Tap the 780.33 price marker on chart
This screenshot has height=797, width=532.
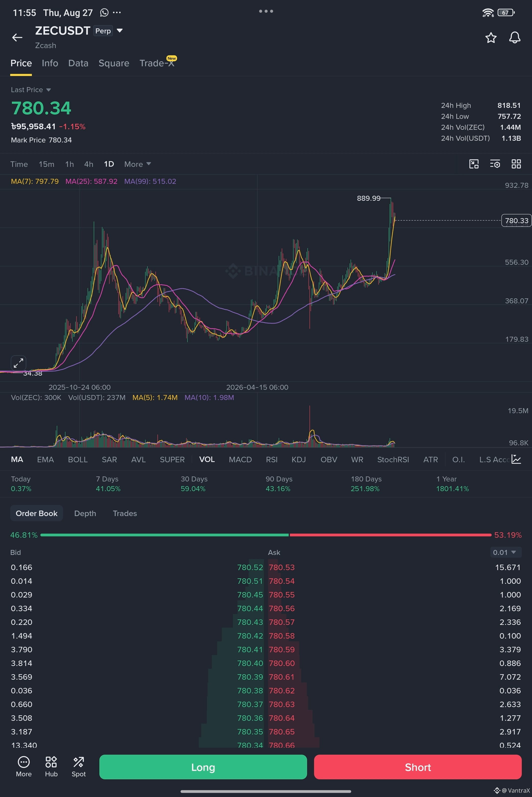(x=516, y=220)
